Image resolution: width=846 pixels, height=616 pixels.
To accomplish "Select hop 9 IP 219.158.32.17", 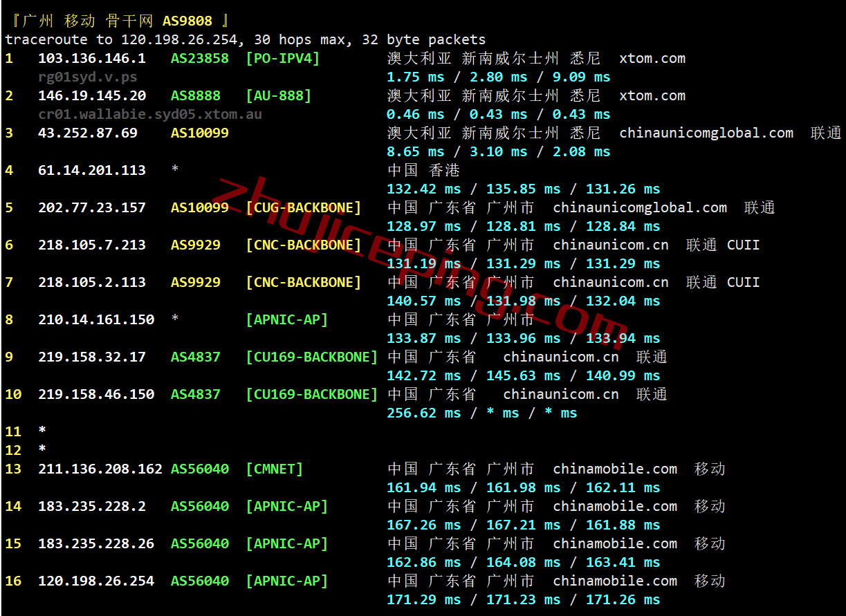I will tap(92, 357).
